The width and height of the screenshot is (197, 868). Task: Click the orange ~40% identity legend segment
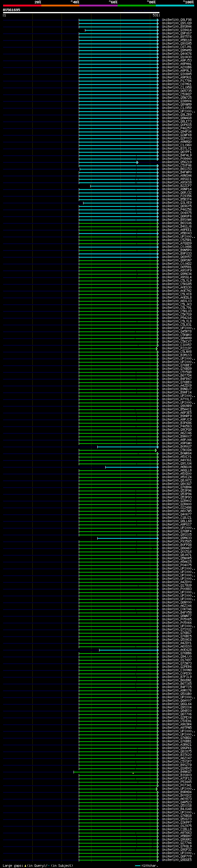tap(60, 6)
